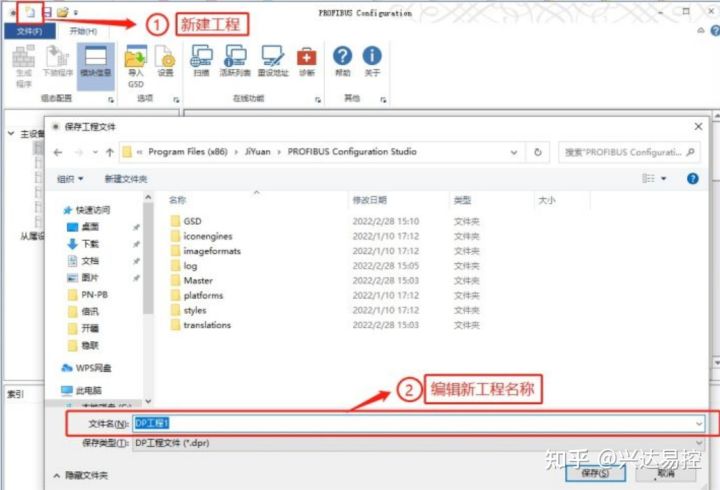Sort by 名称 column header
720x490 pixels.
[x=177, y=200]
